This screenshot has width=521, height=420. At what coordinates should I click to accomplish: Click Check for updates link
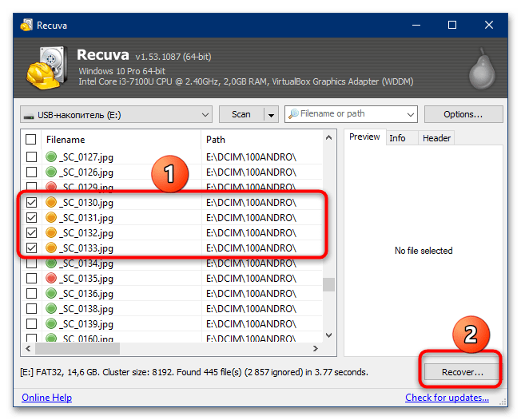(447, 398)
